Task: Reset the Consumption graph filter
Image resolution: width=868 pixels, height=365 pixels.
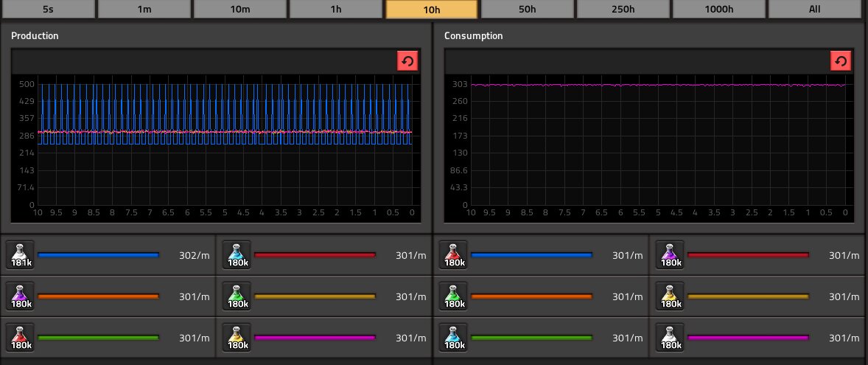Action: 840,61
